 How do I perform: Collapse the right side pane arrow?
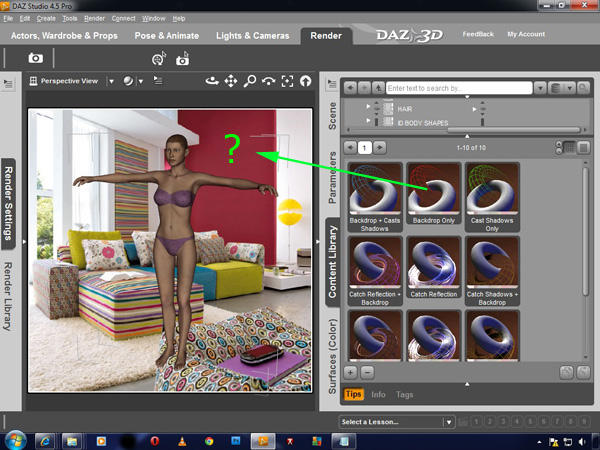(x=317, y=242)
